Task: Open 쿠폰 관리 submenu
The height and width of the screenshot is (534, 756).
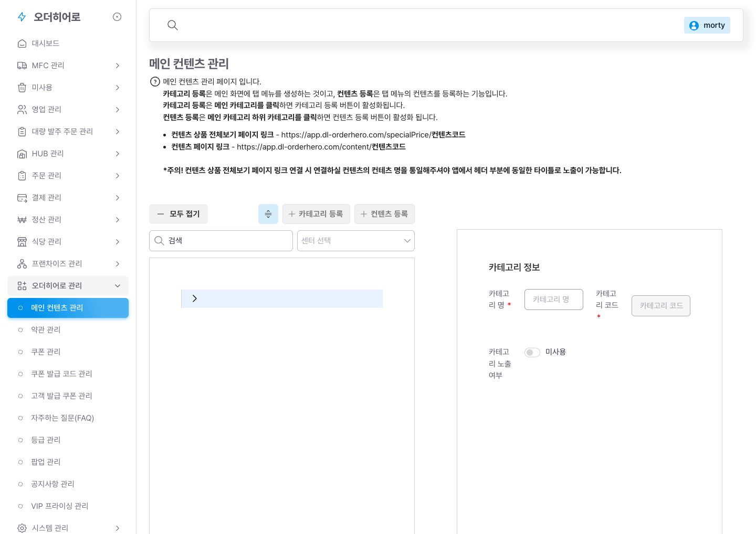Action: 68,352
